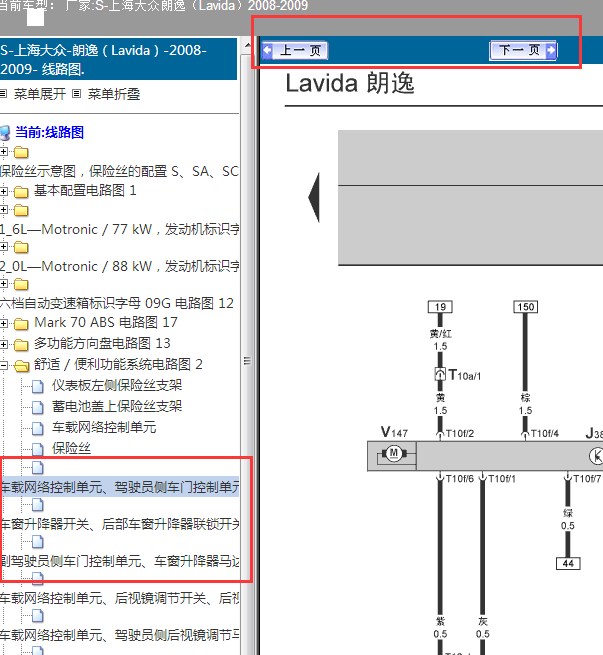Click page icon above 驾驶员侧车门控制单元 text
Screen dimensions: 603x655
38,468
